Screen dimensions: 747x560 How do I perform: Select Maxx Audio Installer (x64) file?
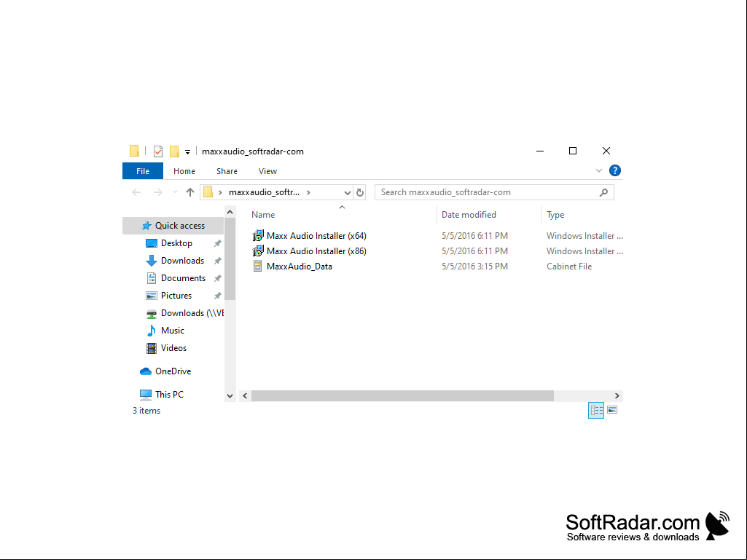click(316, 236)
